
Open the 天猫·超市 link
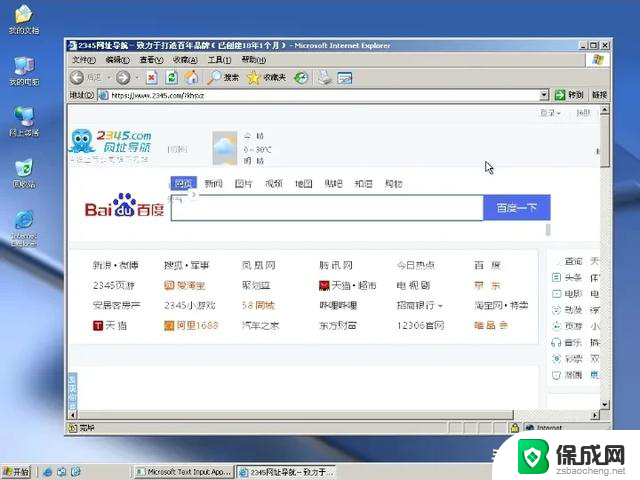[x=347, y=285]
